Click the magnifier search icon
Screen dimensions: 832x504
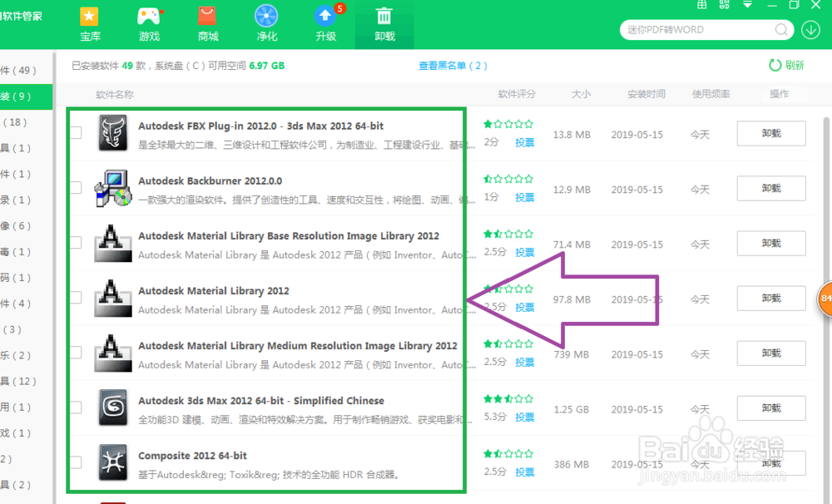(x=781, y=30)
